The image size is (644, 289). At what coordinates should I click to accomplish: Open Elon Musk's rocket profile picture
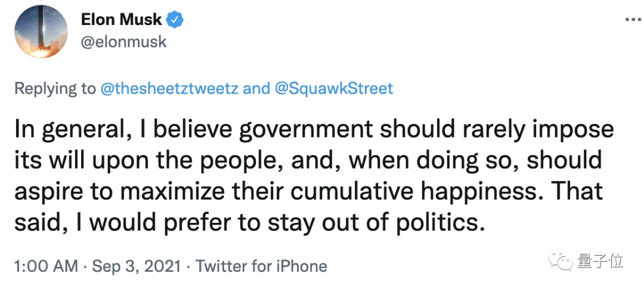coord(39,31)
